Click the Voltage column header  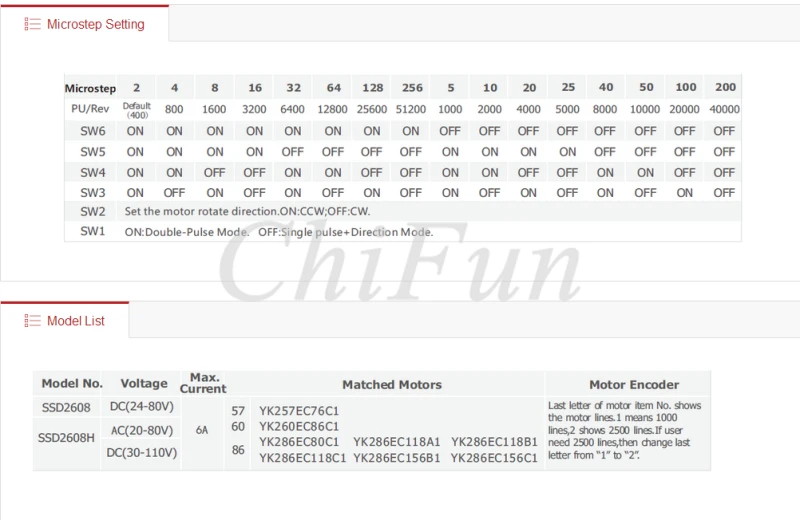(144, 384)
